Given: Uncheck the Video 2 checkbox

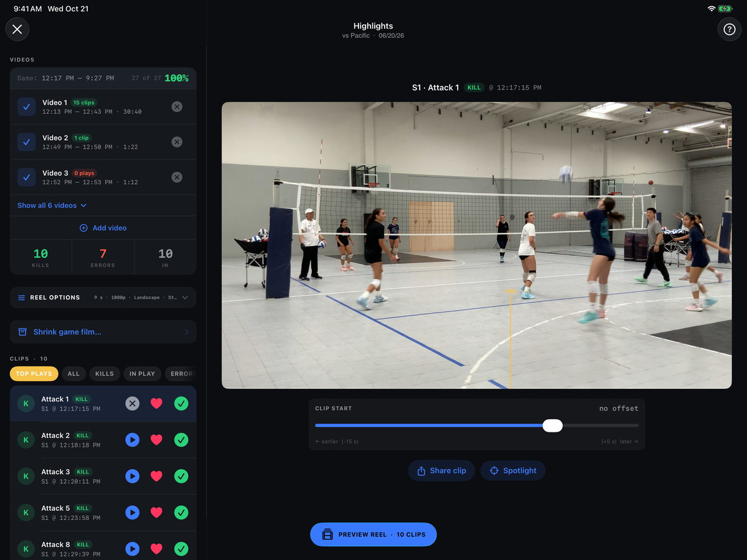Looking at the screenshot, I should [26, 142].
